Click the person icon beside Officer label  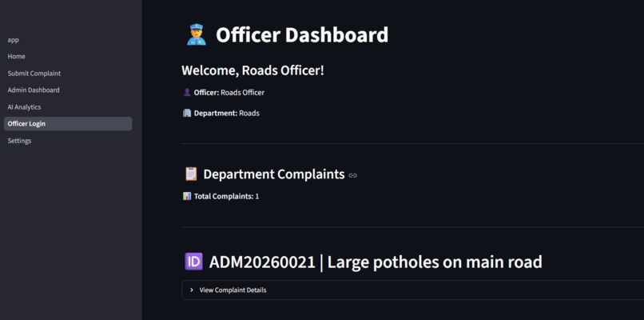(x=187, y=93)
